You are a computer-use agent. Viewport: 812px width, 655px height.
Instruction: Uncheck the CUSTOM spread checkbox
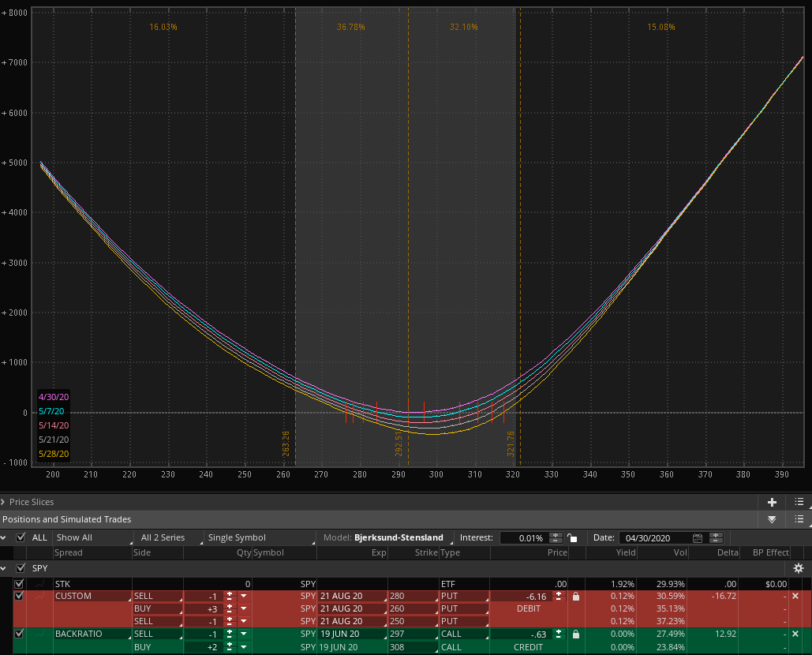click(x=19, y=597)
